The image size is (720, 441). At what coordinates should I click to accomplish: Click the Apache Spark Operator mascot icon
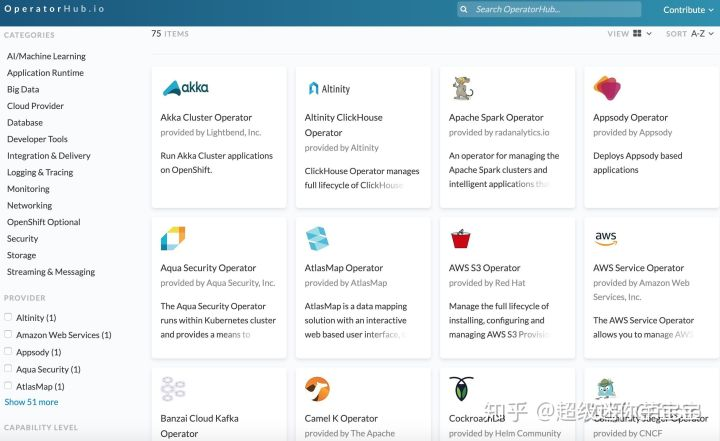coord(462,88)
